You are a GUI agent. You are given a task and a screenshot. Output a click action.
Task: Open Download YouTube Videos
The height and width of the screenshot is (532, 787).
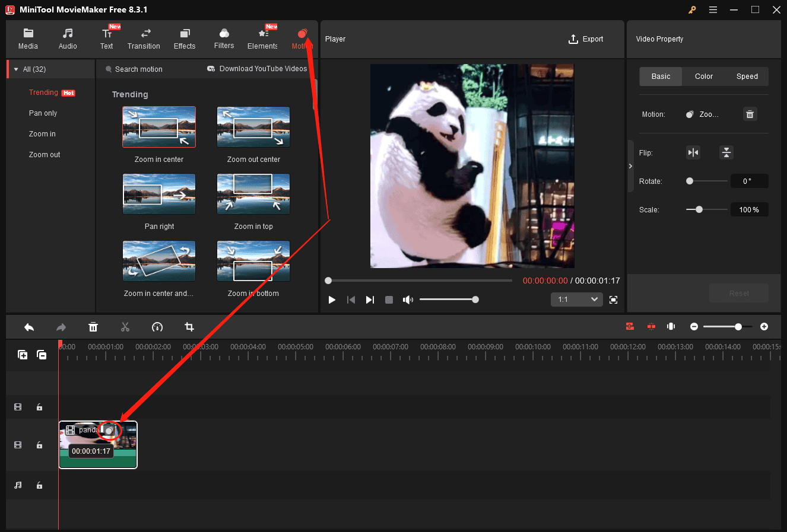click(x=256, y=69)
